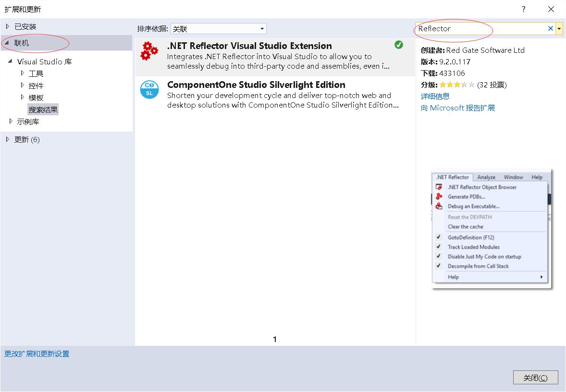Viewport: 566px width, 392px height.
Task: Select the 已安装 category
Action: pos(25,26)
